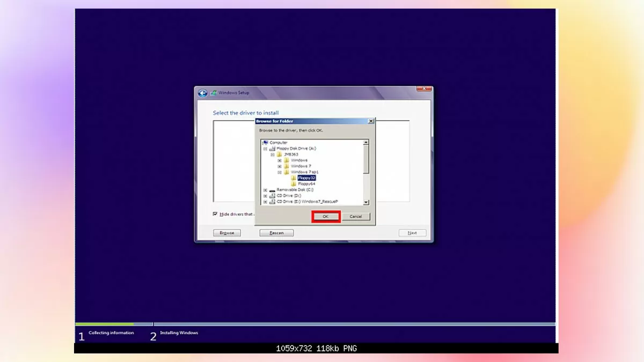Image resolution: width=644 pixels, height=362 pixels.
Task: Click the Floppy64 folder icon
Action: point(293,183)
